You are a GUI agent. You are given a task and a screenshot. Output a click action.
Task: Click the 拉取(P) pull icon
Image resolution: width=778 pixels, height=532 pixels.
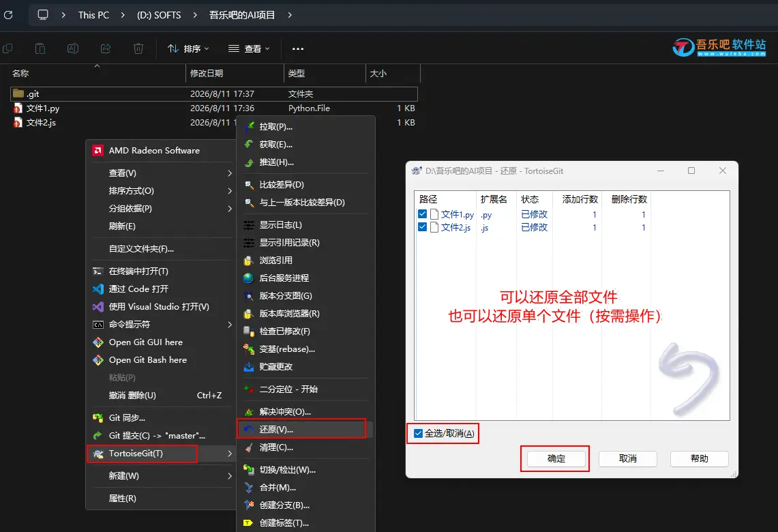tap(249, 127)
